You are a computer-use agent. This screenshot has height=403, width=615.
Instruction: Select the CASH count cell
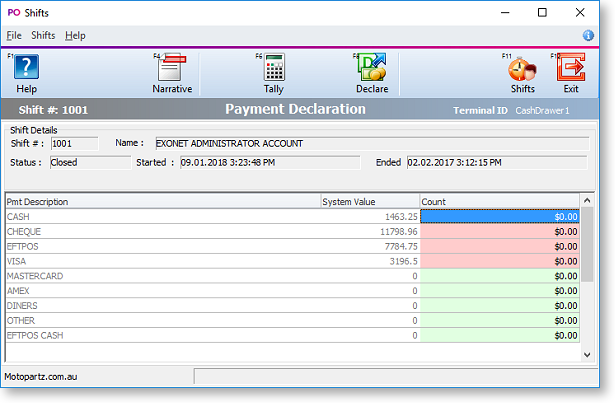tap(500, 216)
